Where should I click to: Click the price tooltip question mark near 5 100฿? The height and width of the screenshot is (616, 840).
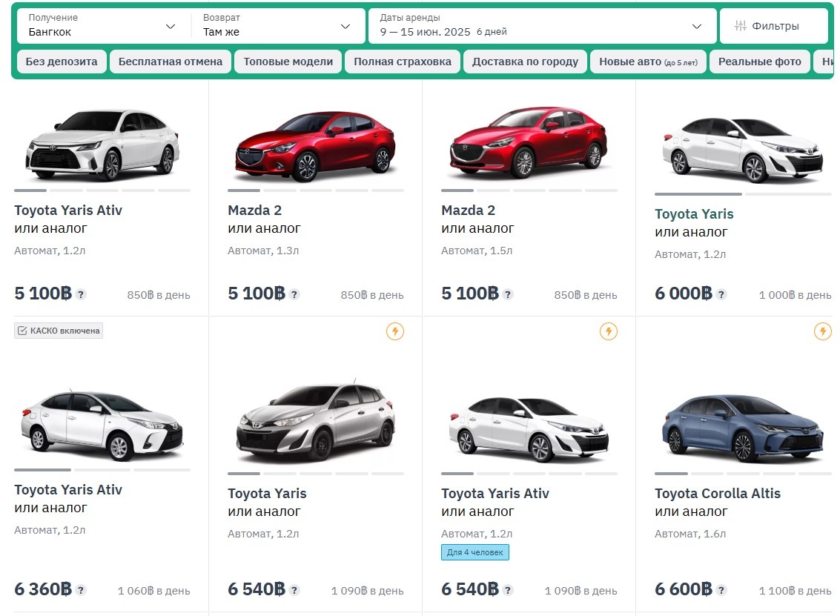(x=82, y=294)
